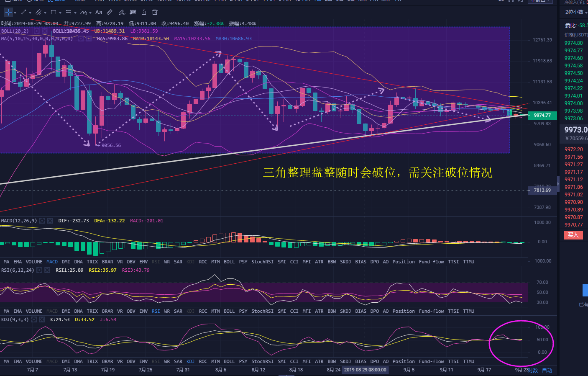Screen dimensions: 588x376
Task: Click the trash icon to delete drawings
Action: 155,12
